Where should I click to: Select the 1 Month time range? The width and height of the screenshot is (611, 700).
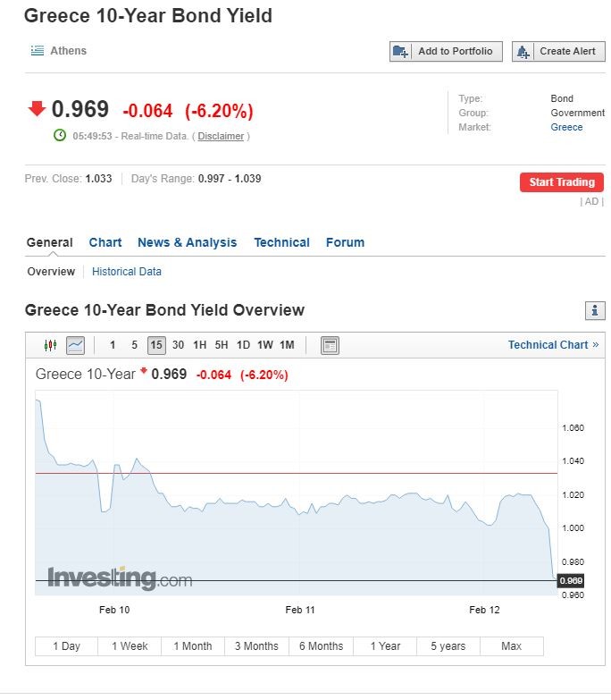(x=193, y=646)
